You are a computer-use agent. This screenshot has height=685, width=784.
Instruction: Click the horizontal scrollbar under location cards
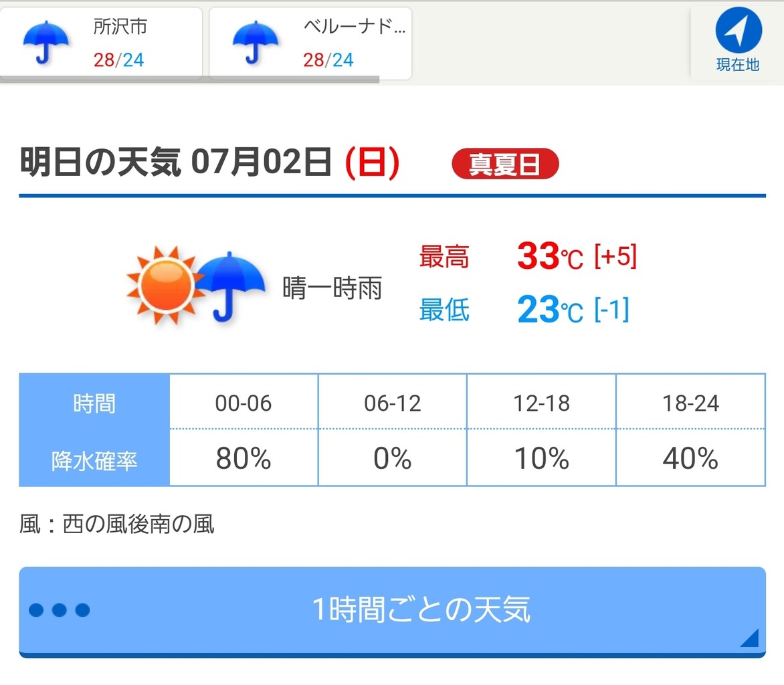coord(189,79)
